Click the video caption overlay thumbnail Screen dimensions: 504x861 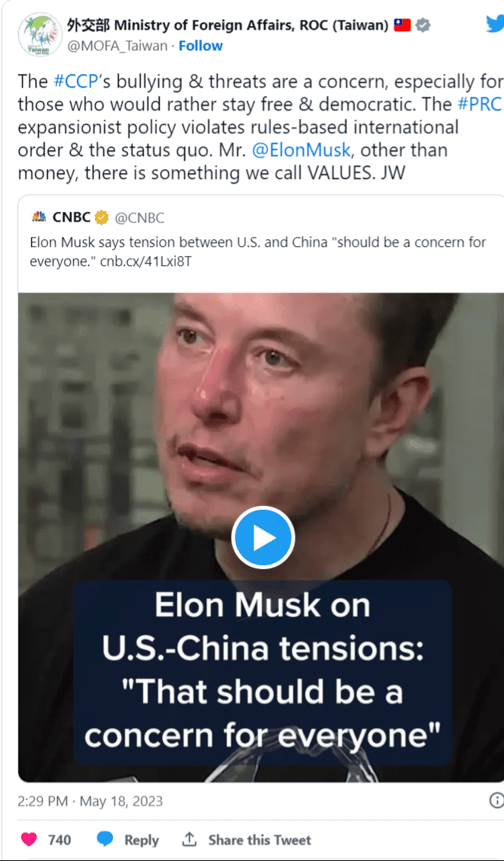pyautogui.click(x=262, y=672)
